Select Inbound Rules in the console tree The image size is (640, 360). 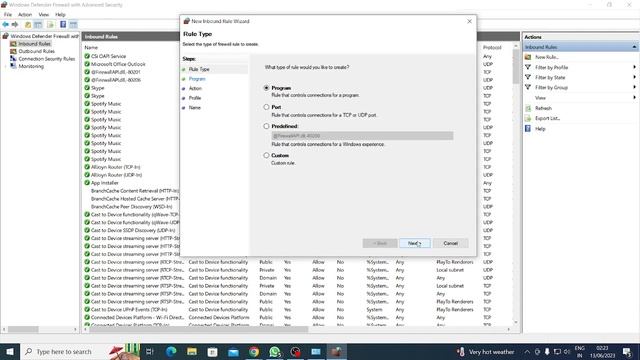coord(34,44)
